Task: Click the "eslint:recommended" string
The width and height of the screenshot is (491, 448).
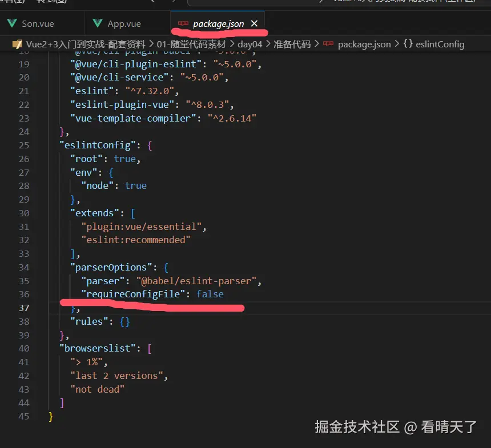Action: click(136, 240)
